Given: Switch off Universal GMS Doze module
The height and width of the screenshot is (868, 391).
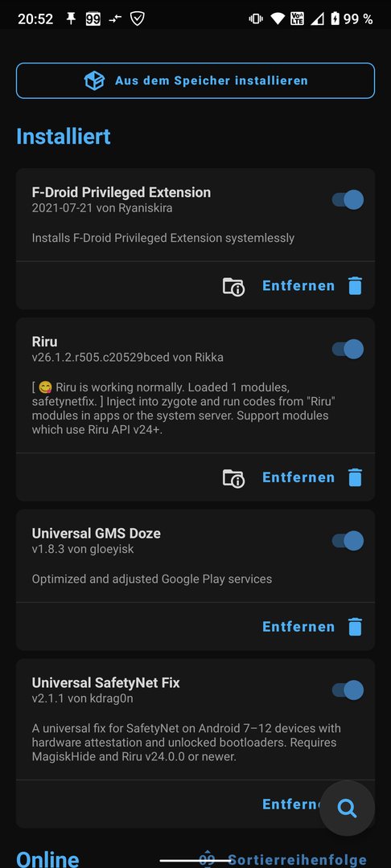Looking at the screenshot, I should coord(348,541).
